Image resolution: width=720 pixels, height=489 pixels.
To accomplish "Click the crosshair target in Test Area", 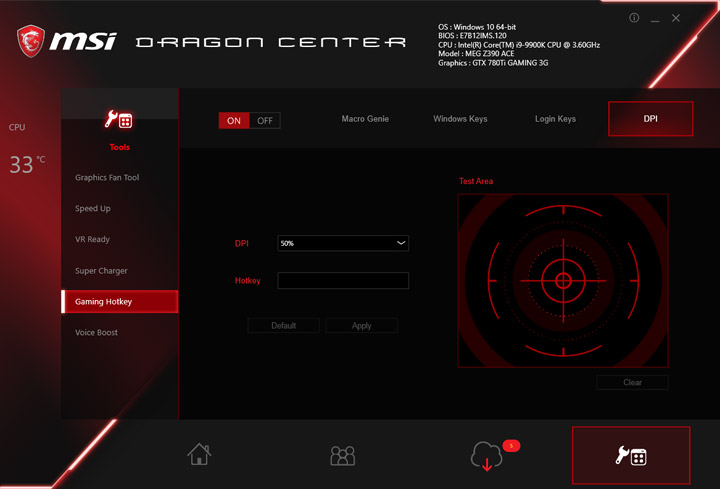I will 563,280.
